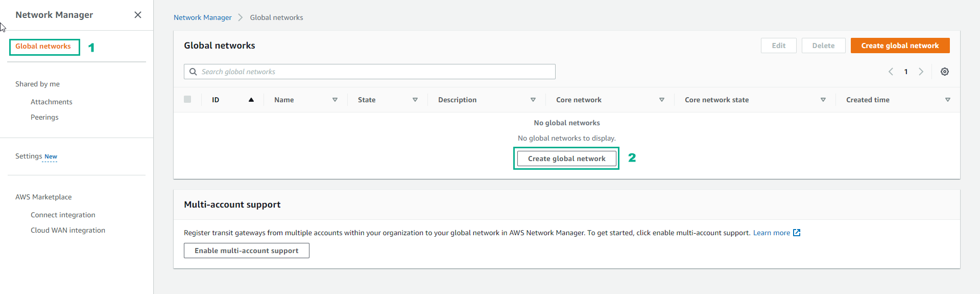Click the Network Manager breadcrumb link
The width and height of the screenshot is (980, 294).
click(203, 17)
